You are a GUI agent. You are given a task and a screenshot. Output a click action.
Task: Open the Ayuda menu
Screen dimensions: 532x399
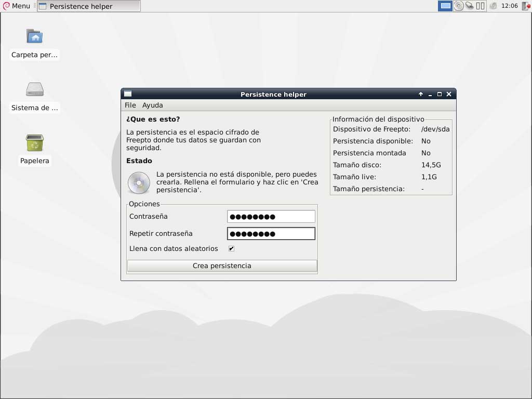click(x=152, y=105)
